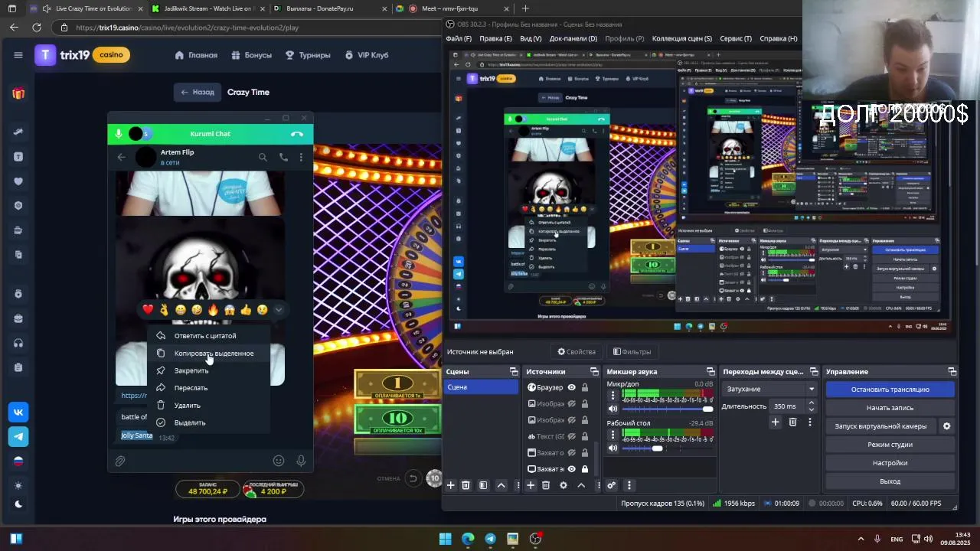Undock the Микшер звука panel icon
The width and height of the screenshot is (980, 551).
(x=710, y=372)
